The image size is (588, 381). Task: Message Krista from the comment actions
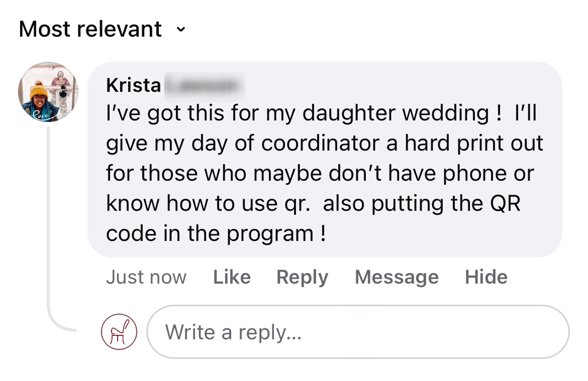point(397,277)
